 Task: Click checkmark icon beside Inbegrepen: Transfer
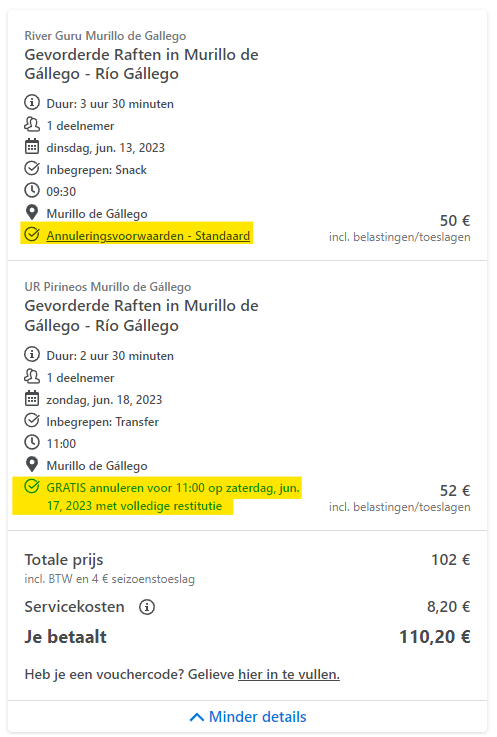pyautogui.click(x=32, y=420)
